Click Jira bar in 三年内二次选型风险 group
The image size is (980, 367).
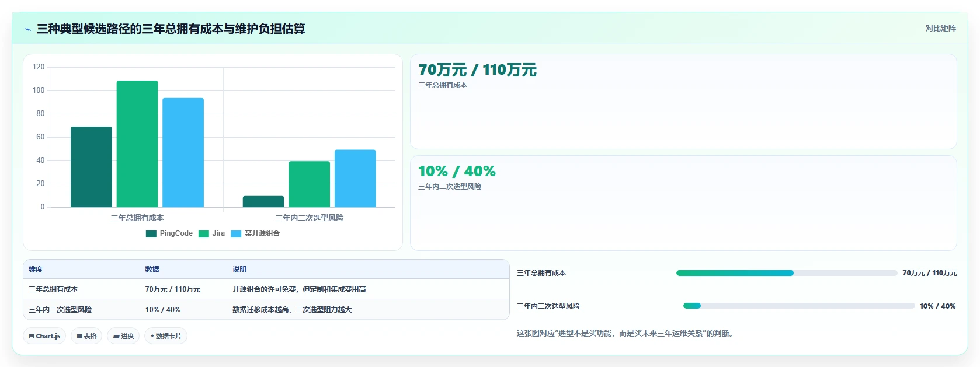[x=309, y=184]
